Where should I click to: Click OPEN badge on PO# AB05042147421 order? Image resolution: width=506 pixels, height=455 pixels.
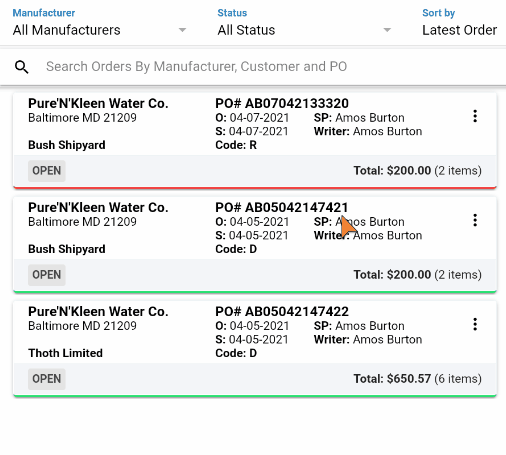(47, 275)
